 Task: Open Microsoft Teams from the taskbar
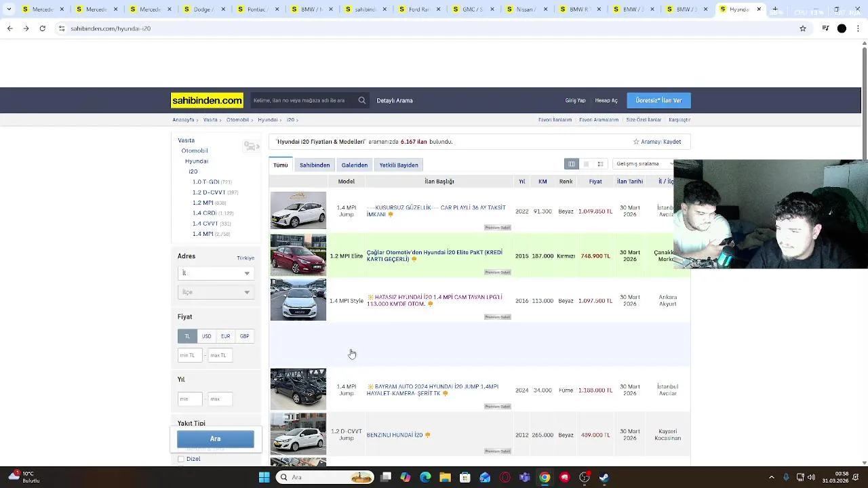pyautogui.click(x=524, y=477)
